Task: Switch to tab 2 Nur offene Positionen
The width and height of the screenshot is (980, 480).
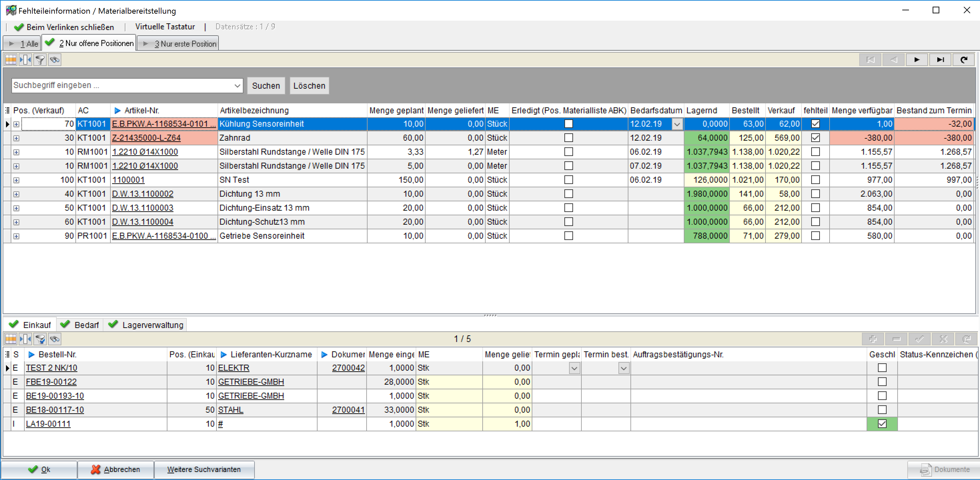Action: point(89,43)
